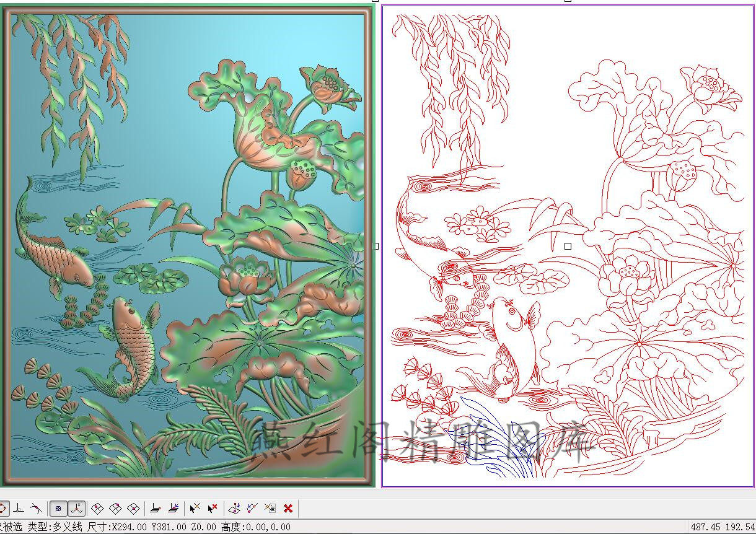The image size is (756, 534).
Task: Click the stacked-lines plane icon with red dot
Action: pyautogui.click(x=156, y=509)
